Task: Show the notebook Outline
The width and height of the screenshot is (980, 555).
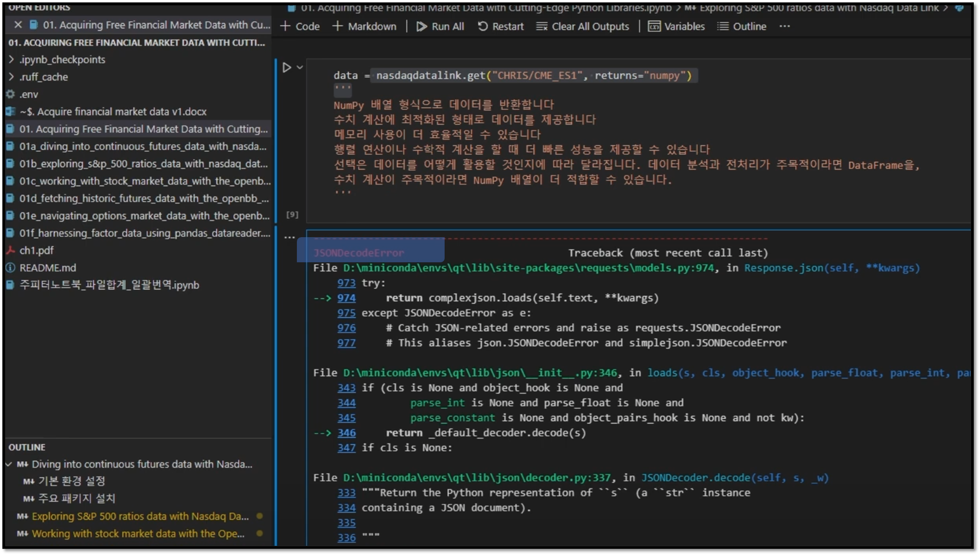Action: (x=742, y=27)
